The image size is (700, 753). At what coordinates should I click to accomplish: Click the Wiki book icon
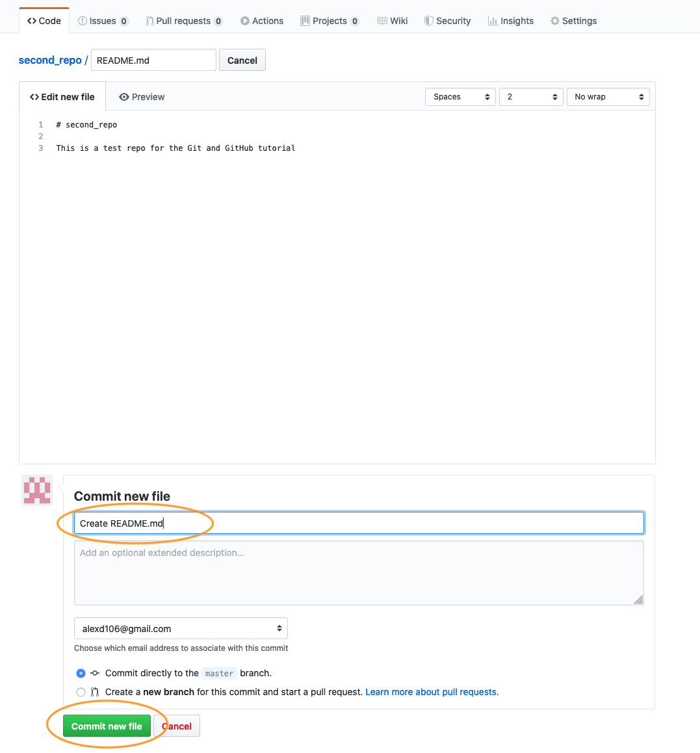click(x=382, y=21)
